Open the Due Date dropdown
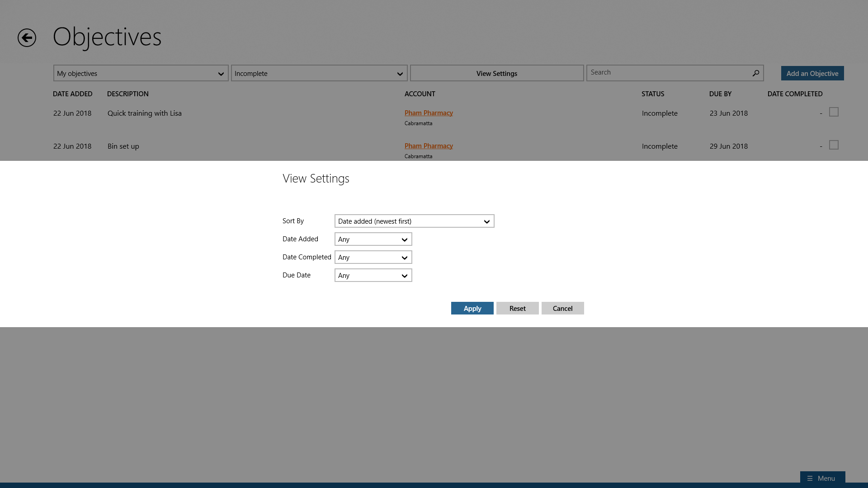Image resolution: width=868 pixels, height=488 pixels. coord(373,275)
